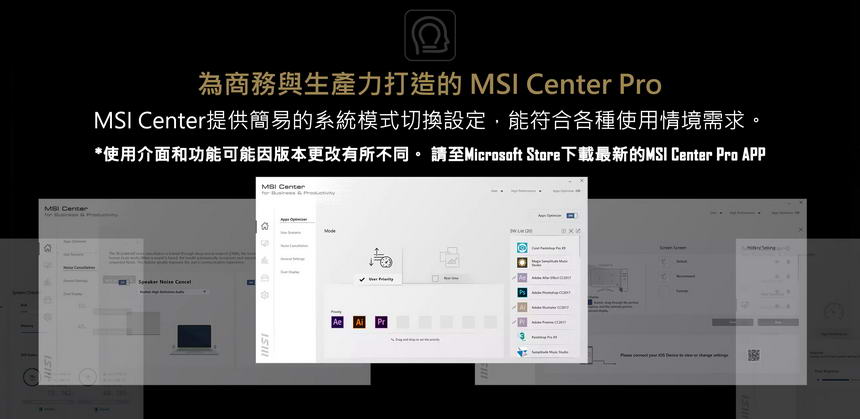Toggle ON switch left of Speaker Noise Cancel
Viewport: 860px width, 419px height.
click(123, 282)
